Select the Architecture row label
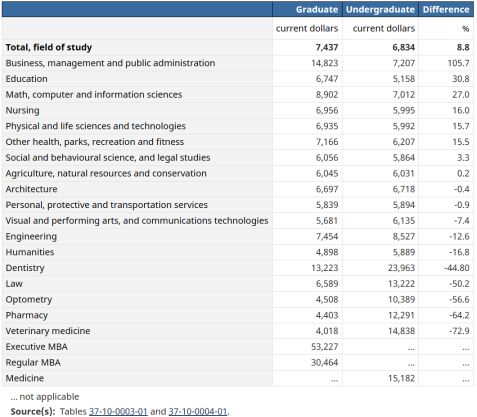Image resolution: width=477 pixels, height=417 pixels. (x=31, y=189)
